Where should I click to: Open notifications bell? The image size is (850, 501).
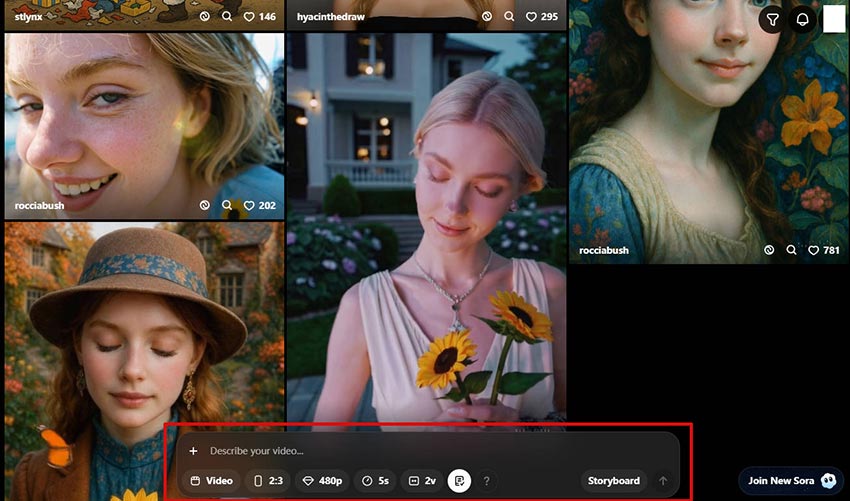(802, 19)
